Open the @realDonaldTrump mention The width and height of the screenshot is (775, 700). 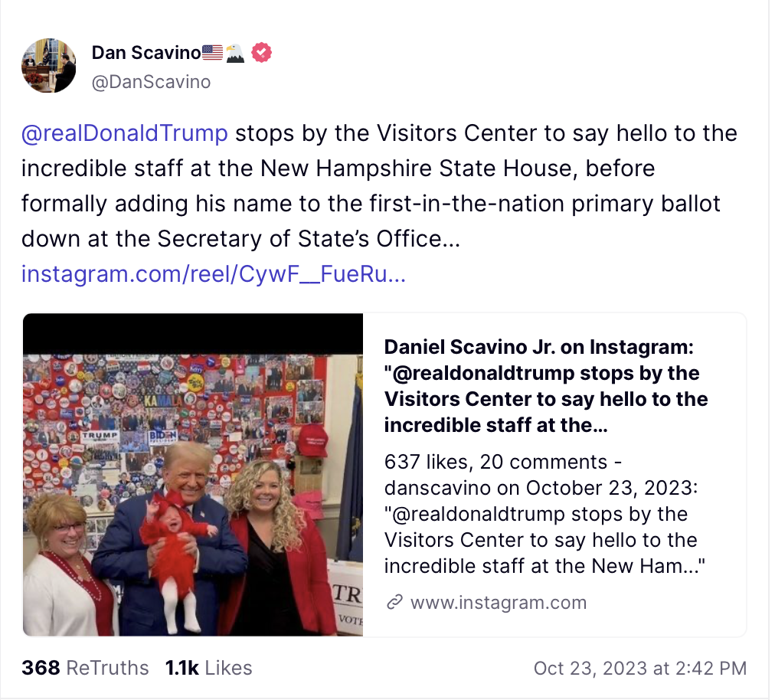124,133
